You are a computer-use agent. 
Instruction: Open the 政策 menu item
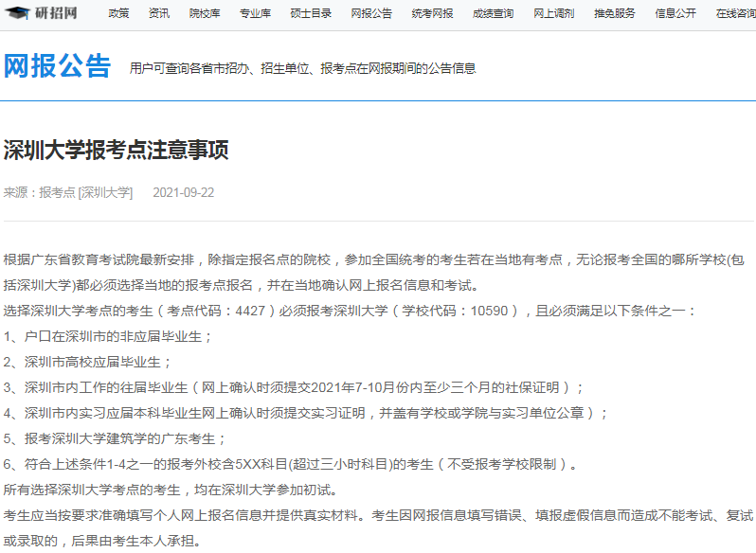click(x=118, y=13)
